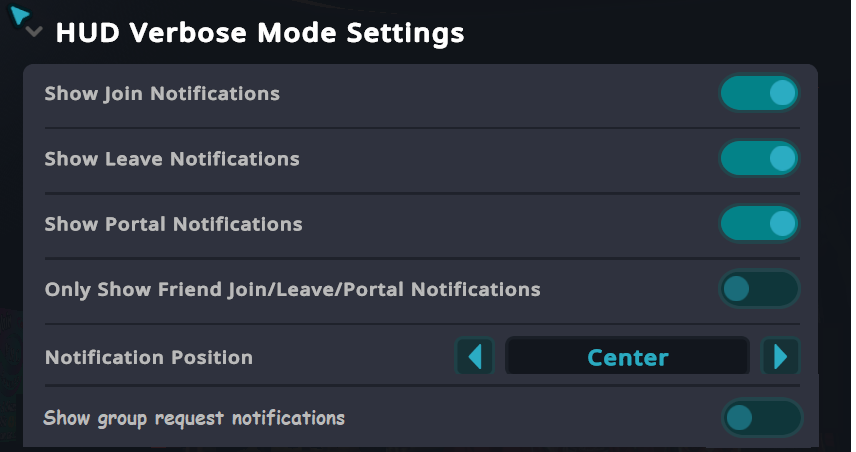Toggle off Show Portal Notifications
856x452 pixels.
[x=759, y=224]
